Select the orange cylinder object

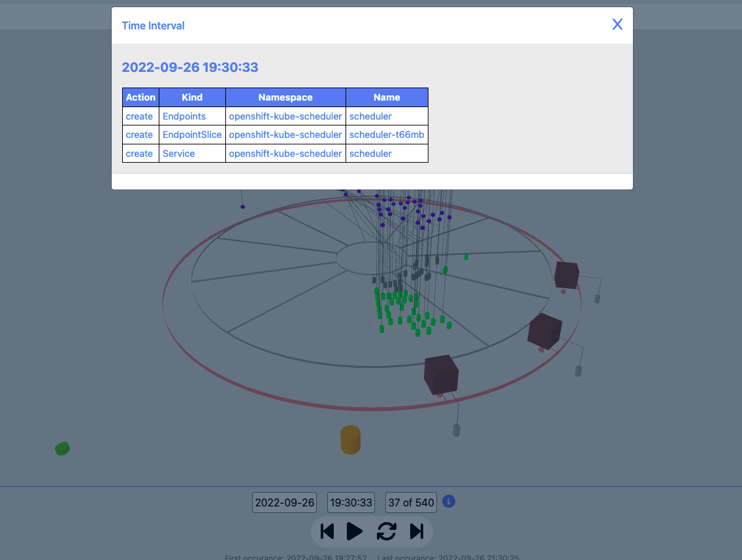tap(351, 440)
